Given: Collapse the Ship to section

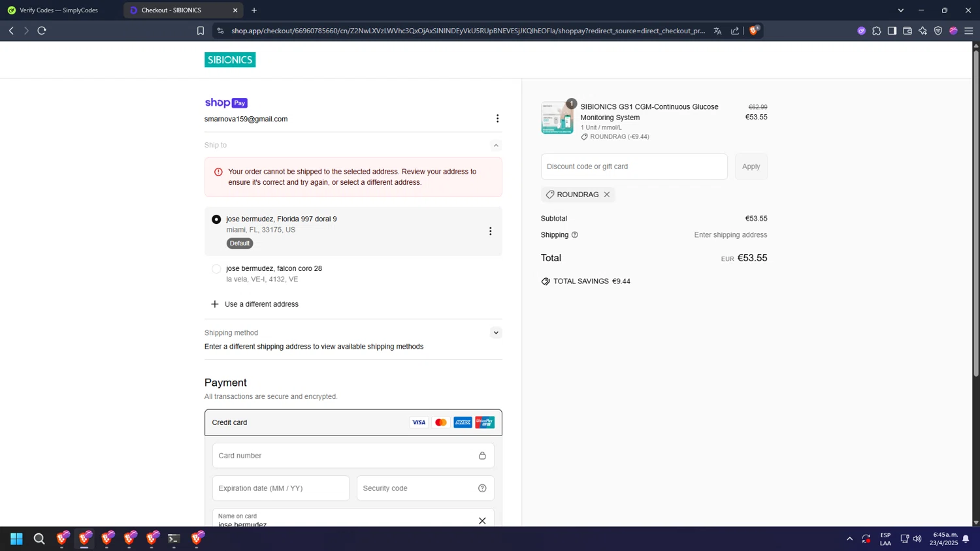Looking at the screenshot, I should [496, 146].
